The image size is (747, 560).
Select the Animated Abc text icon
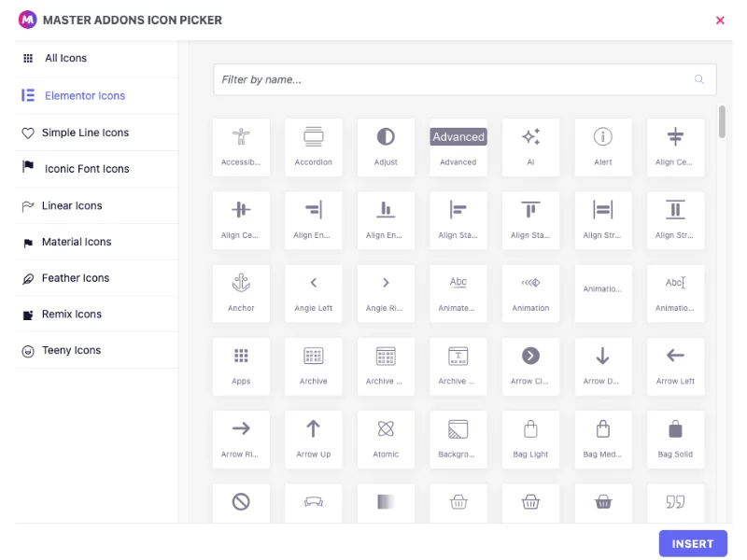[x=458, y=294]
